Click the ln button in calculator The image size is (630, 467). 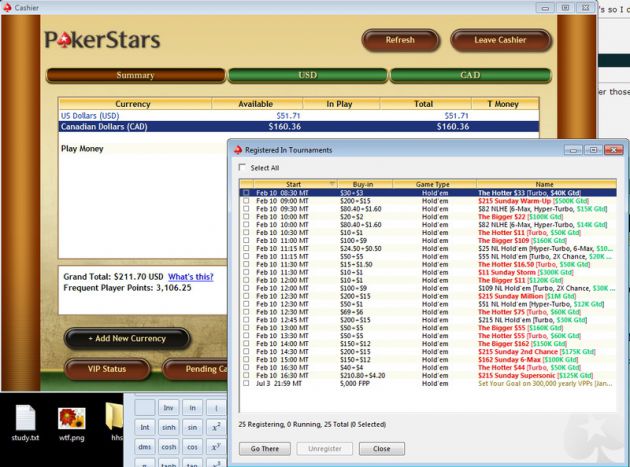(192, 408)
